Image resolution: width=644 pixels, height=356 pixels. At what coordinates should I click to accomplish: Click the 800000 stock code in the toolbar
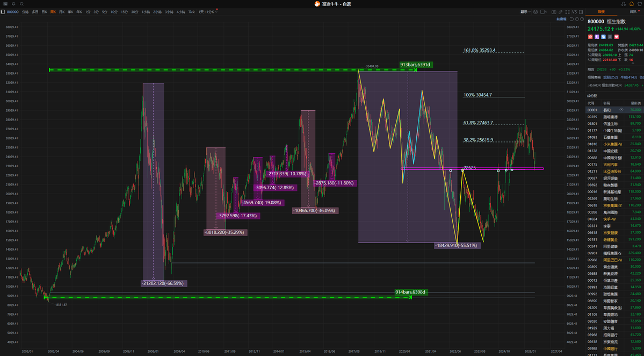click(13, 12)
